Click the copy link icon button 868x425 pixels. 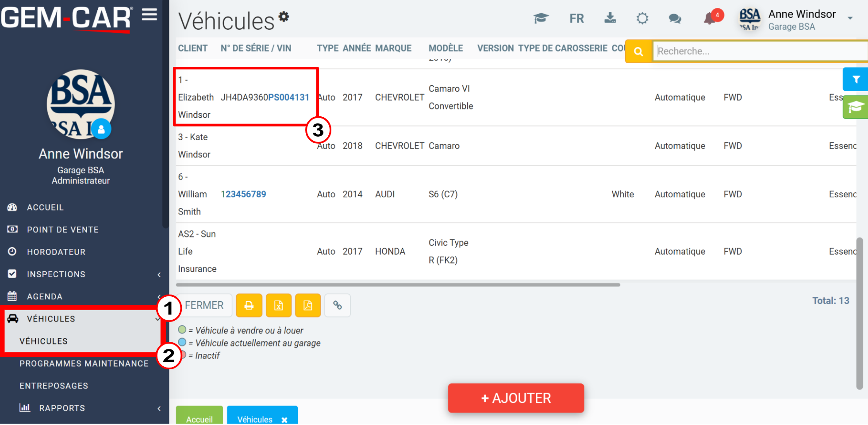click(x=338, y=306)
